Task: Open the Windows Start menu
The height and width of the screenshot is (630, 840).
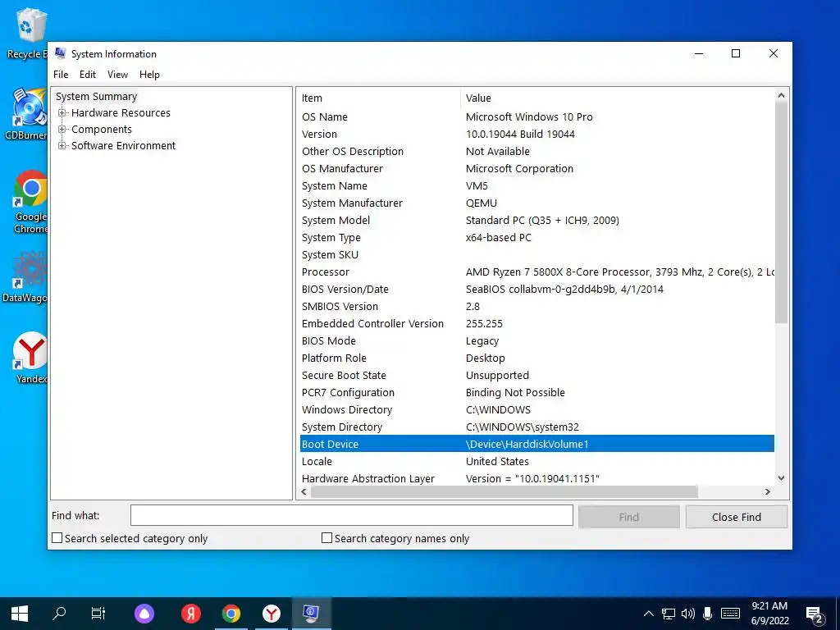Action: pos(20,614)
